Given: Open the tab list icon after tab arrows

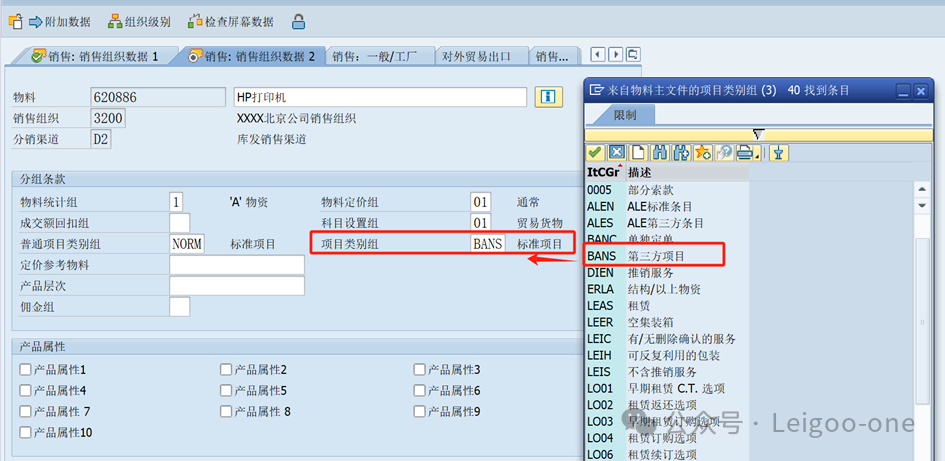Looking at the screenshot, I should pyautogui.click(x=634, y=55).
